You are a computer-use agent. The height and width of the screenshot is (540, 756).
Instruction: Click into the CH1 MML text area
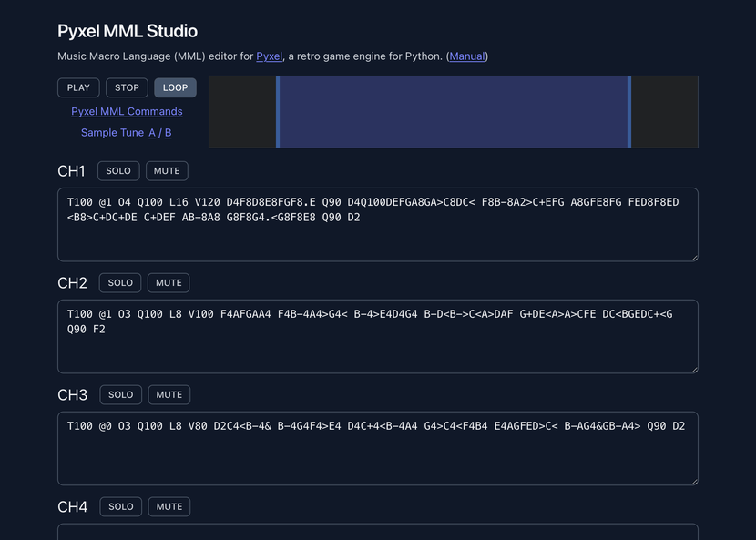click(x=378, y=225)
